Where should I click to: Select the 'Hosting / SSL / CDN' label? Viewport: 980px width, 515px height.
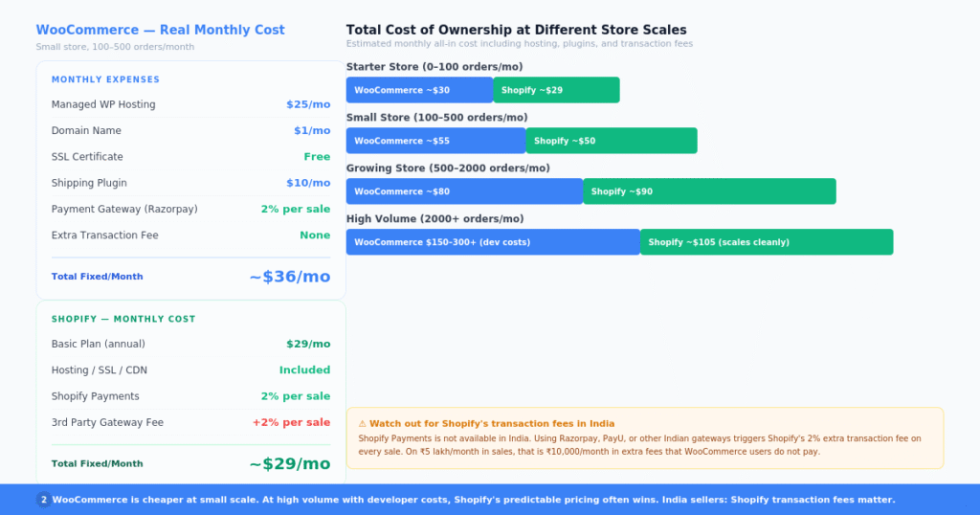point(100,370)
